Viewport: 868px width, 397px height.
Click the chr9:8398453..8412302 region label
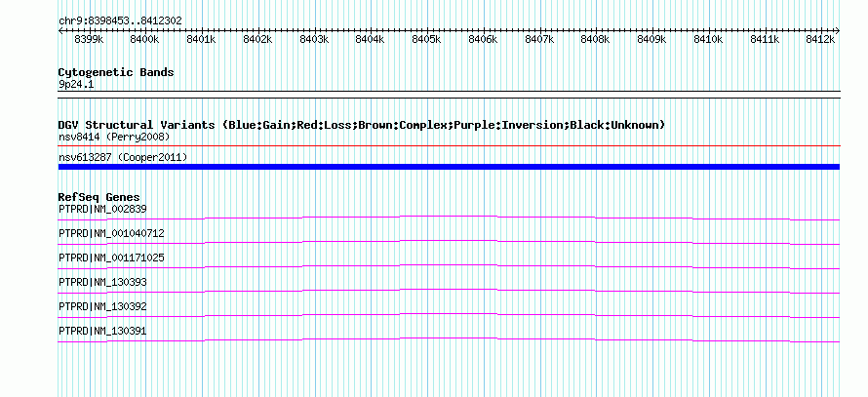(x=120, y=21)
